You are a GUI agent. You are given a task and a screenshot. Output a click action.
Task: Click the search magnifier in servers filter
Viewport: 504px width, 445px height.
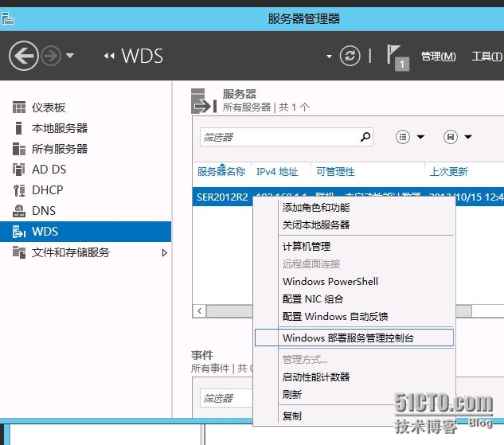pos(365,137)
